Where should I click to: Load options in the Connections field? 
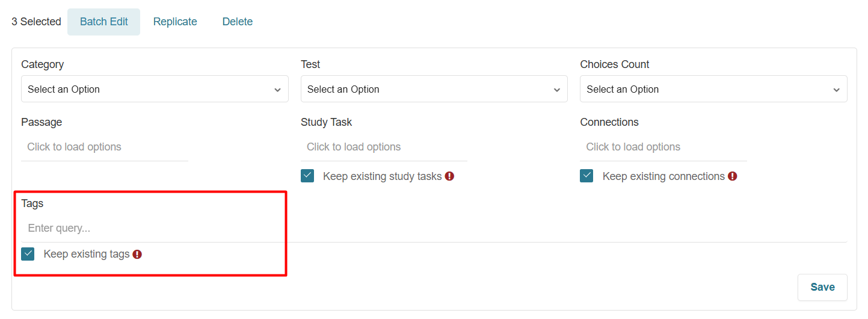pyautogui.click(x=663, y=147)
